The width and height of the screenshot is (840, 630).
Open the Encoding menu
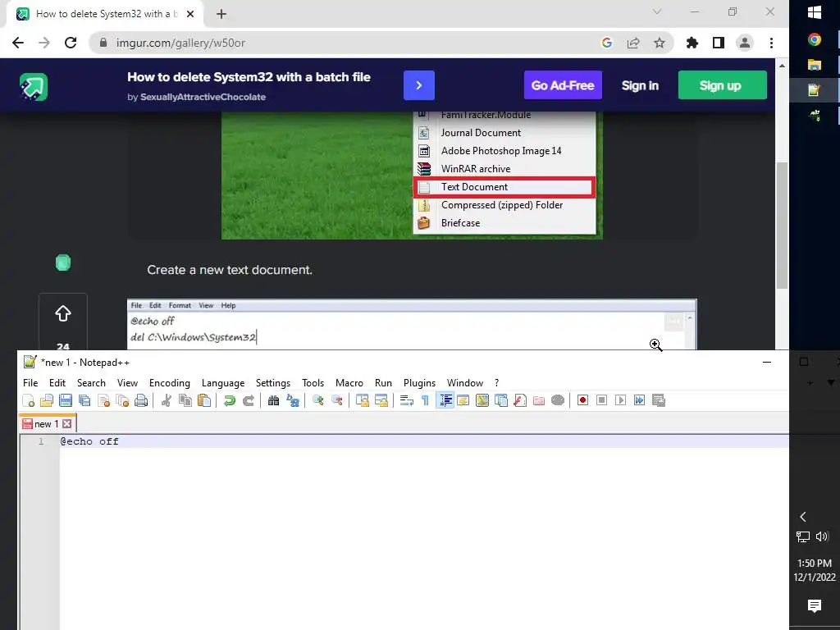tap(169, 382)
